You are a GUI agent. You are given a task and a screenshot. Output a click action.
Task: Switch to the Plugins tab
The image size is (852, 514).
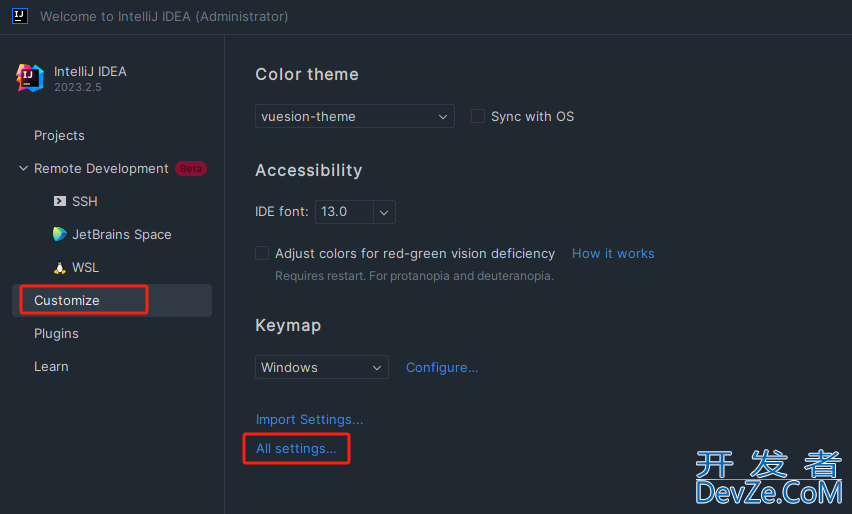[x=57, y=334]
